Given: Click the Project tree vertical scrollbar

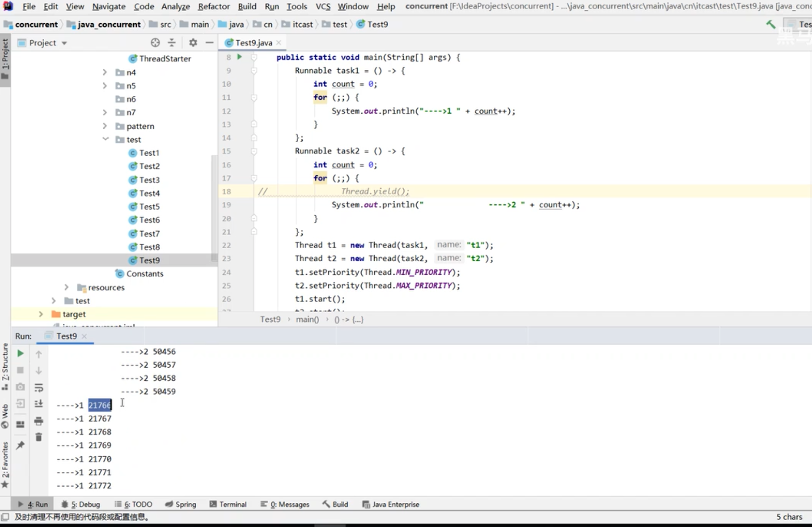Looking at the screenshot, I should (214, 208).
